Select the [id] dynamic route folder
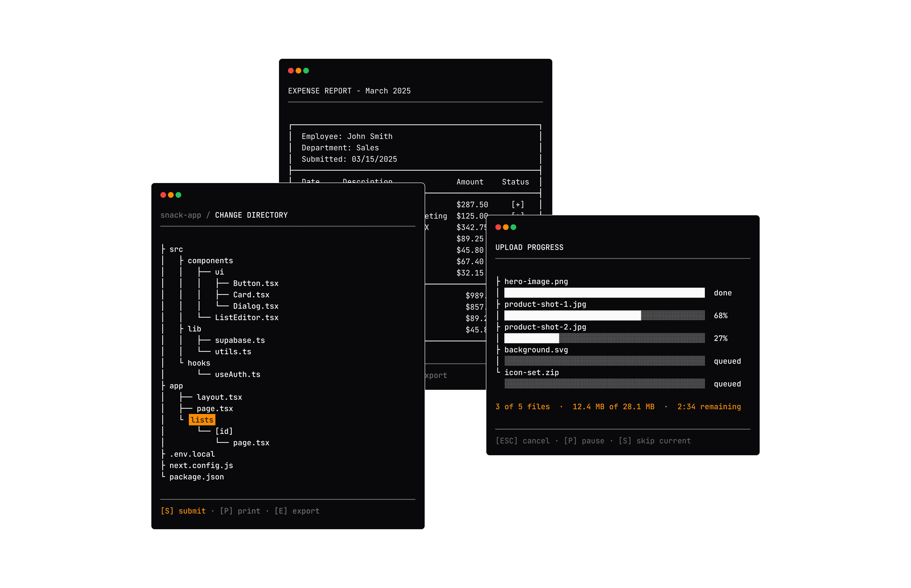 [x=224, y=431]
